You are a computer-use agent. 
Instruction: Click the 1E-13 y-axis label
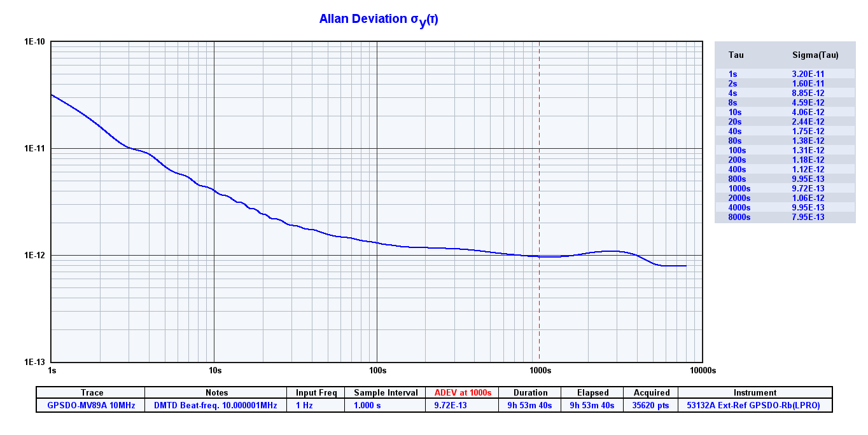tap(34, 361)
